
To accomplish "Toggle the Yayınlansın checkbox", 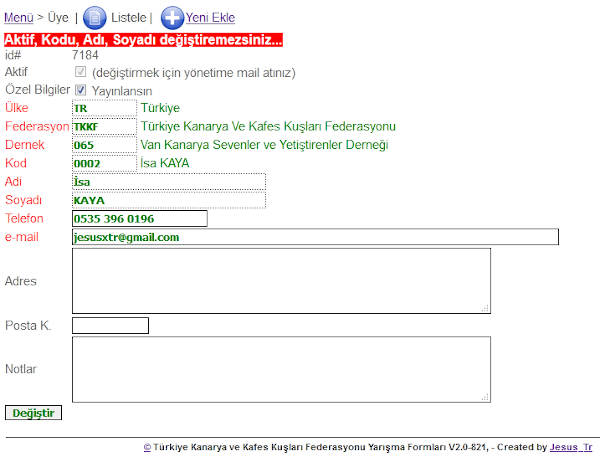I will (80, 90).
